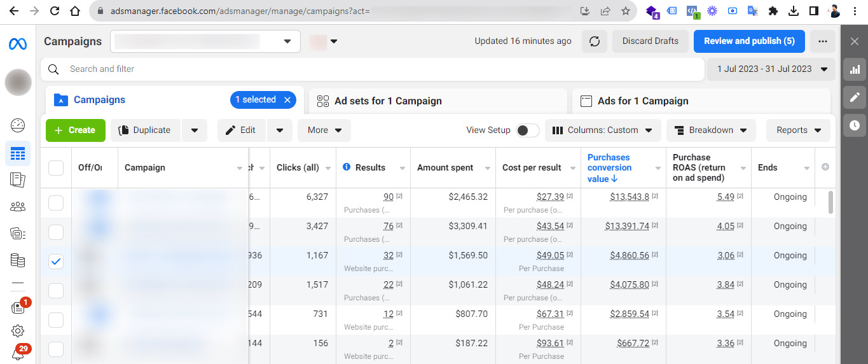Click Review and publish (5) button

point(749,41)
